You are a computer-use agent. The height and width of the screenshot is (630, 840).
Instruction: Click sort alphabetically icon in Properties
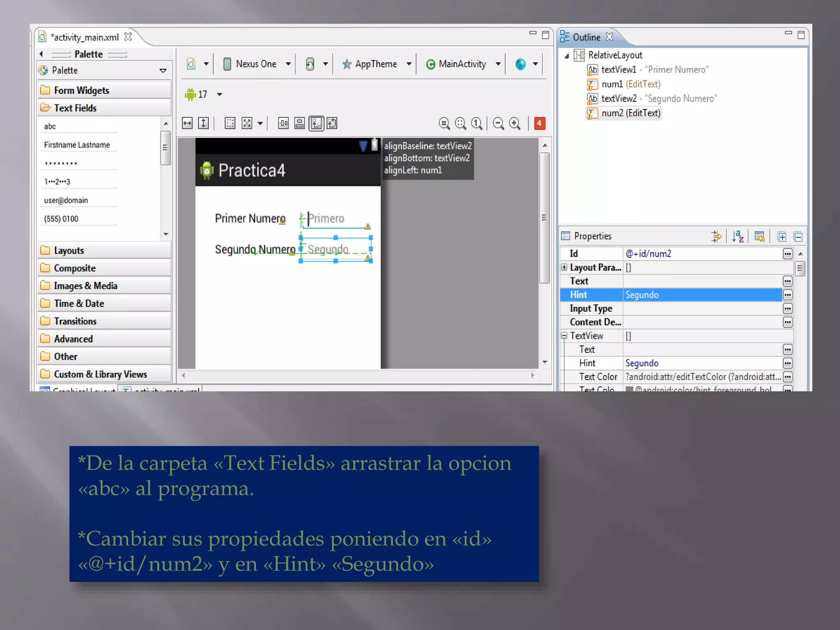737,236
